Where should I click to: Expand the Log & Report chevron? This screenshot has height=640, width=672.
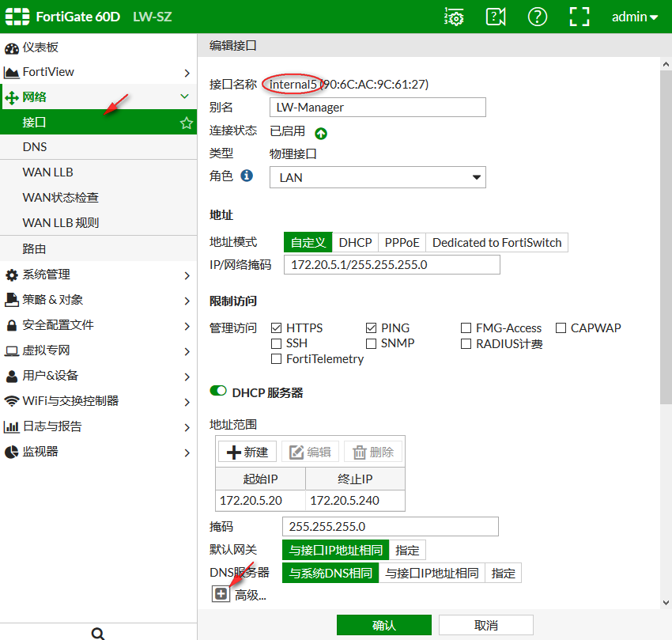point(187,427)
